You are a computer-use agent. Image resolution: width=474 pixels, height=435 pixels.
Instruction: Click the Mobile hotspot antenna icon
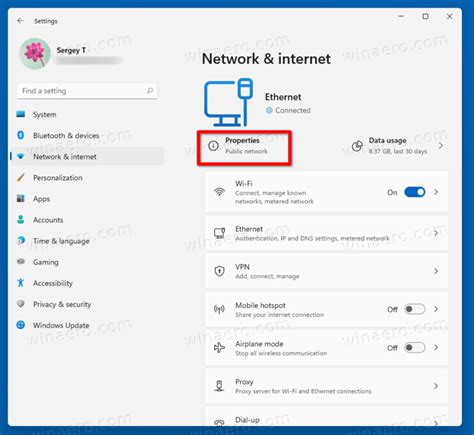[x=219, y=309]
